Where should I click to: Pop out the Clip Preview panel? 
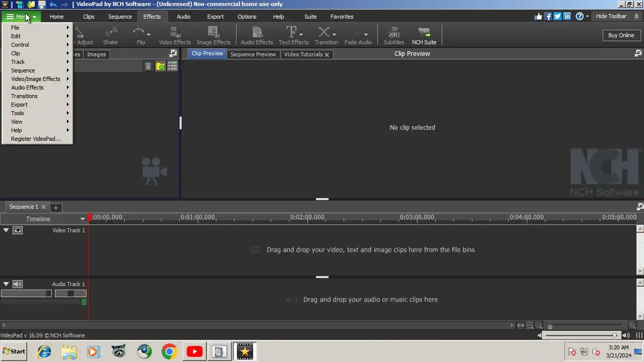(x=638, y=53)
